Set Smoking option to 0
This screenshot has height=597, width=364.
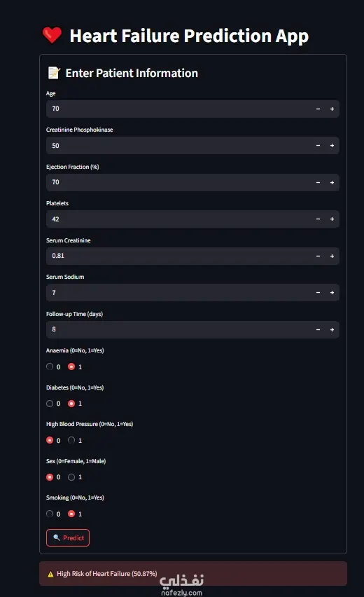click(x=50, y=514)
